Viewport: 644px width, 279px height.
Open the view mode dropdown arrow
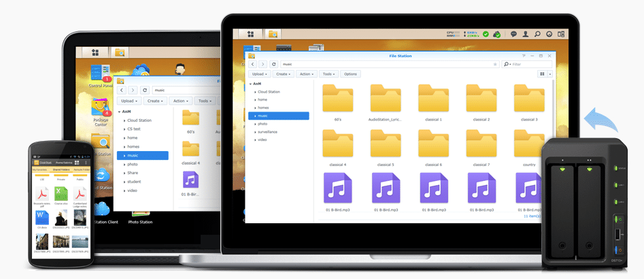tap(550, 74)
